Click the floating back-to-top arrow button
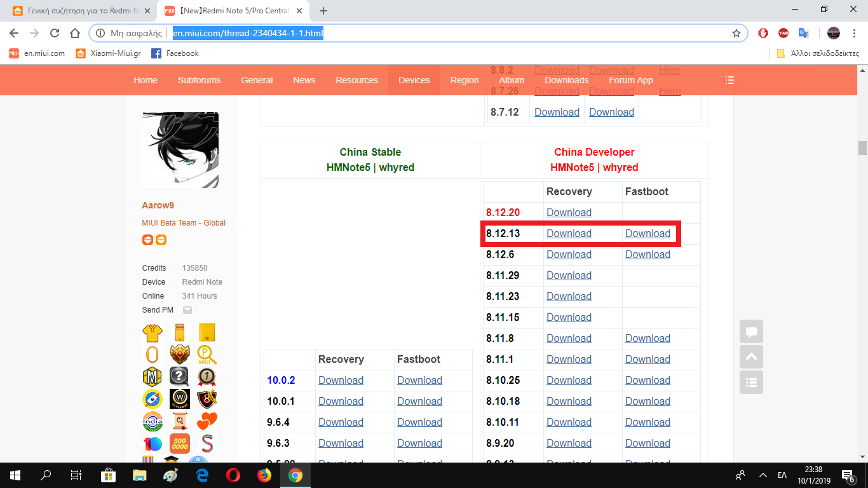 pyautogui.click(x=751, y=357)
